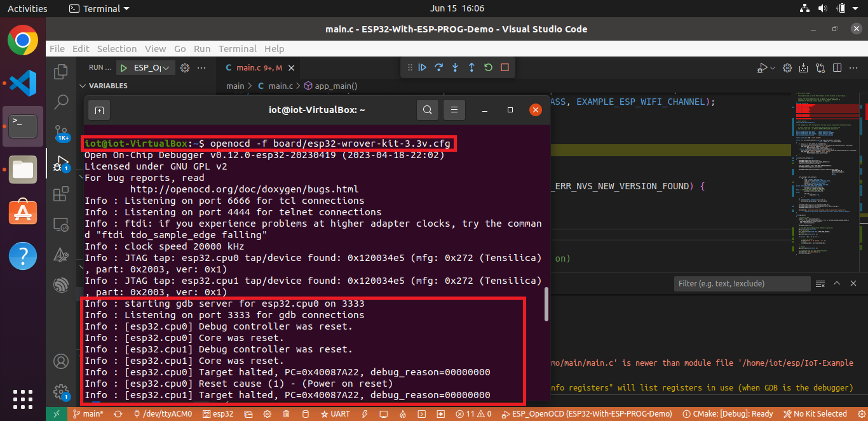Click the main* branch in status bar
The image size is (868, 421).
point(88,413)
